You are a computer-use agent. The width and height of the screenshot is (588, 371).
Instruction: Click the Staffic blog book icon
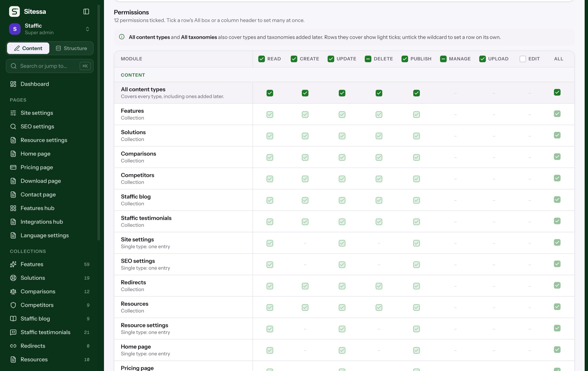[13, 319]
